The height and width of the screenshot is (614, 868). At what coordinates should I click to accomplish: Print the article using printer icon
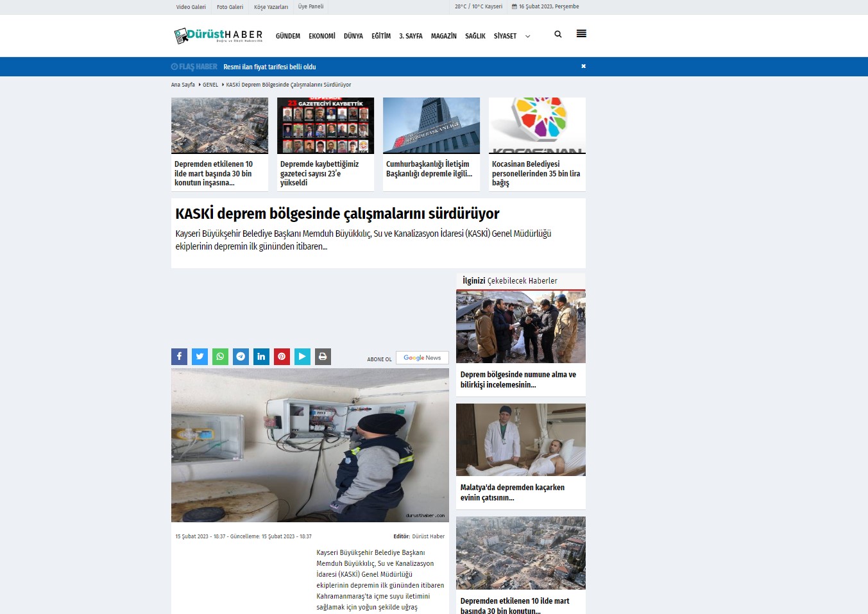coord(323,357)
